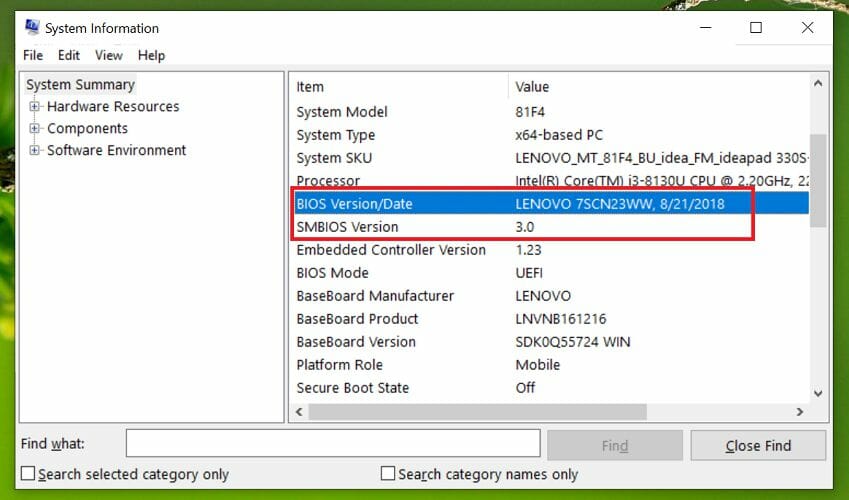
Task: Select the System Type row
Action: point(550,135)
